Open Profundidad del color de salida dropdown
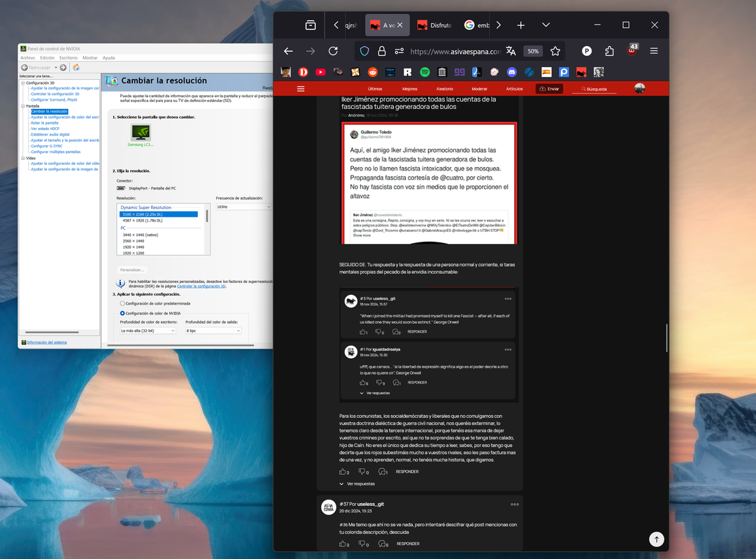This screenshot has width=756, height=559. coord(213,331)
